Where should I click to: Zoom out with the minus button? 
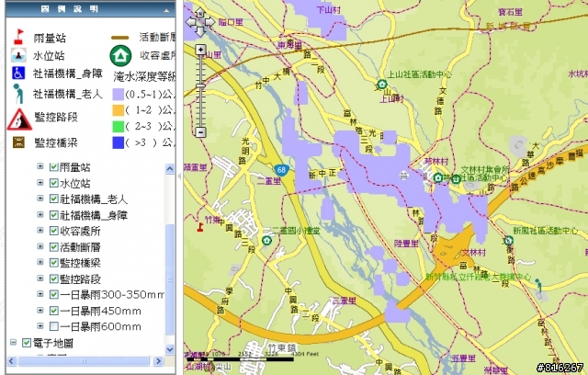point(201,132)
